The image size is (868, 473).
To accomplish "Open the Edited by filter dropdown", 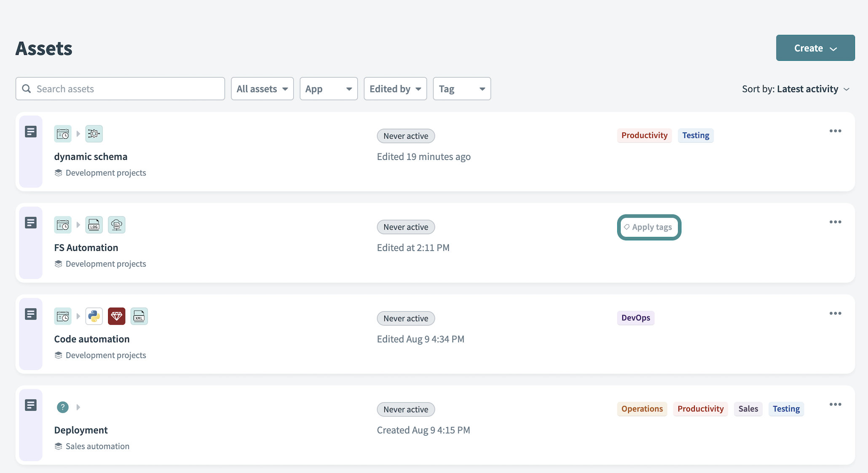I will [395, 89].
